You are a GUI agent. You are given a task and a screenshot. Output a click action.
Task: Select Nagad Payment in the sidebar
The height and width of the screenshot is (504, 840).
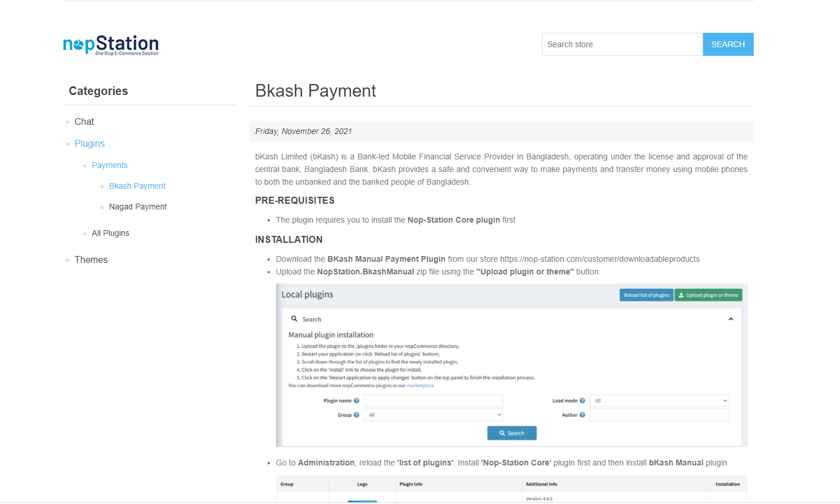coord(138,207)
